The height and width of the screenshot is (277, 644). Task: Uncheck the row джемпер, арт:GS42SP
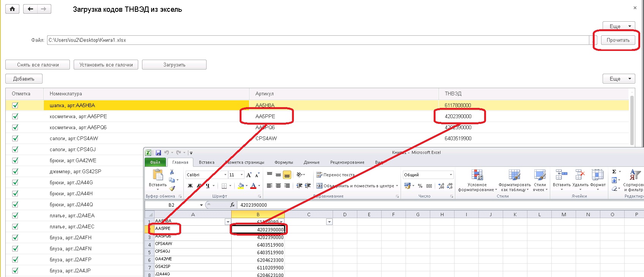[15, 171]
